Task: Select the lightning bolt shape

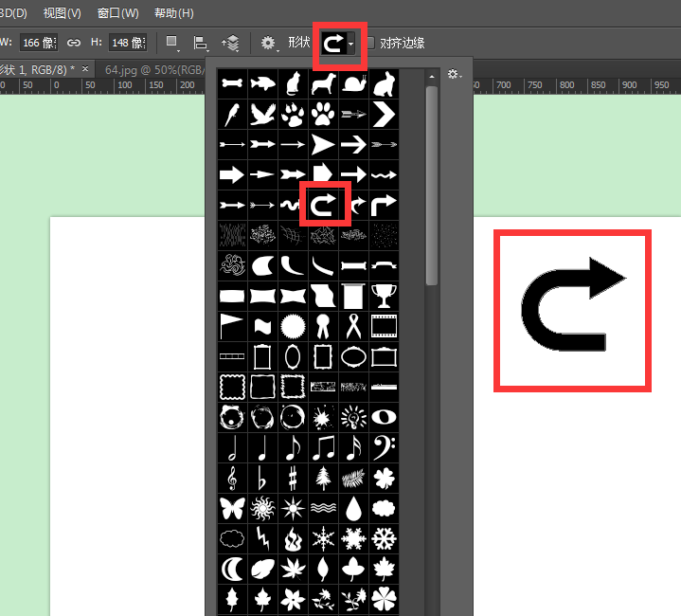Action: click(262, 539)
